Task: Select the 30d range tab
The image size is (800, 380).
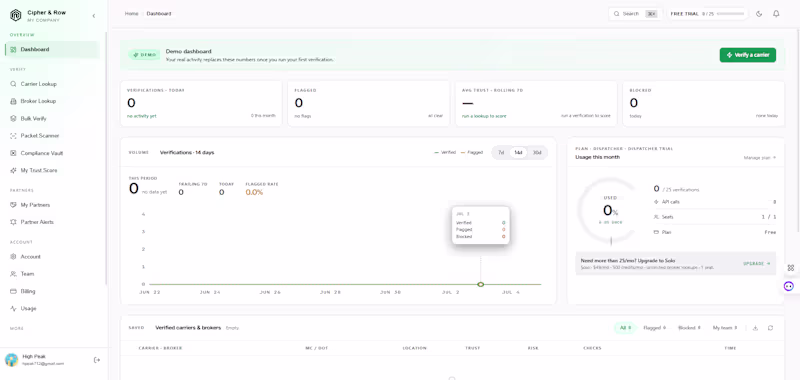Action: pos(537,153)
